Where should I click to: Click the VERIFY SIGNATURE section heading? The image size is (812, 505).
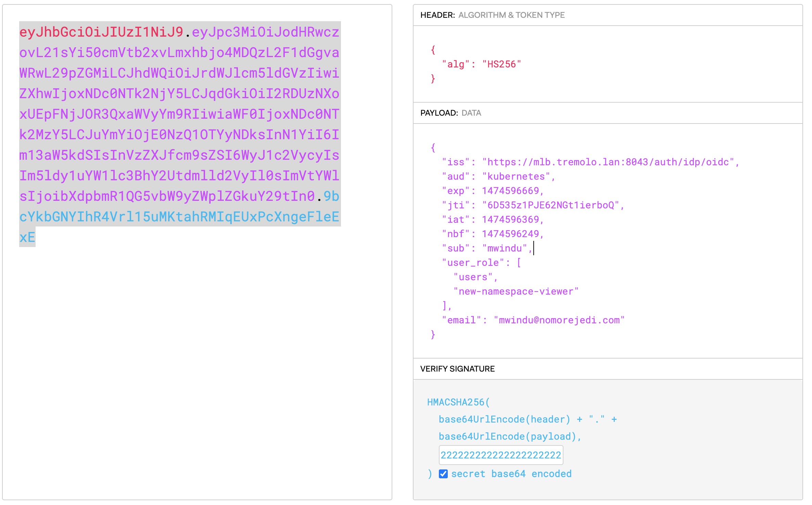click(x=457, y=369)
